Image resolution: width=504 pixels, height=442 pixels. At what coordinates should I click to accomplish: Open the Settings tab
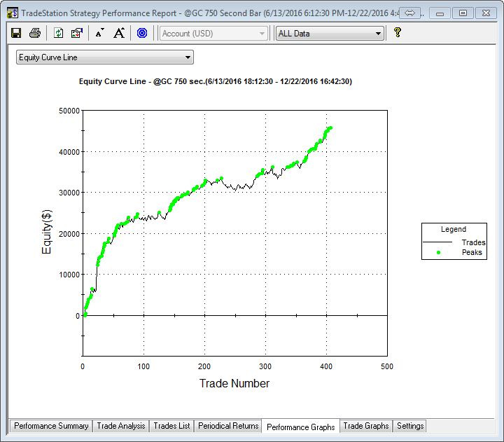(409, 426)
